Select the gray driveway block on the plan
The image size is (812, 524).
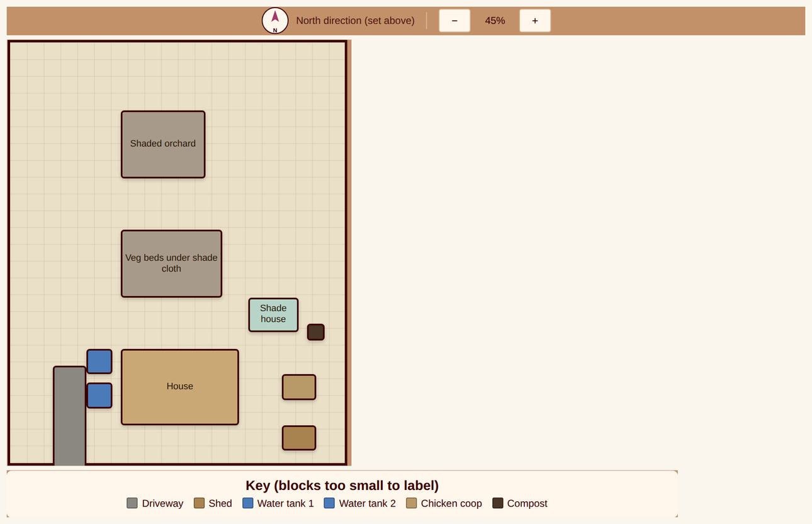tap(69, 416)
